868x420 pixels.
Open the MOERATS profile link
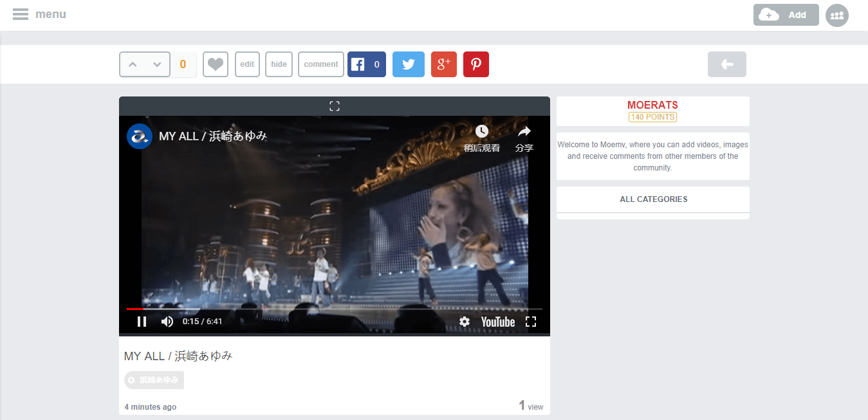coord(652,105)
